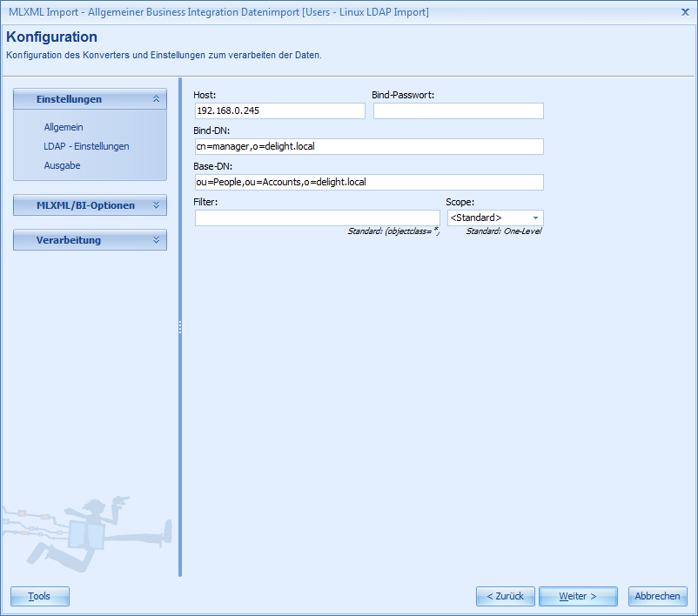Viewport: 698px width, 616px height.
Task: Expand the MLXML/BI-Optionen section
Action: 89,205
